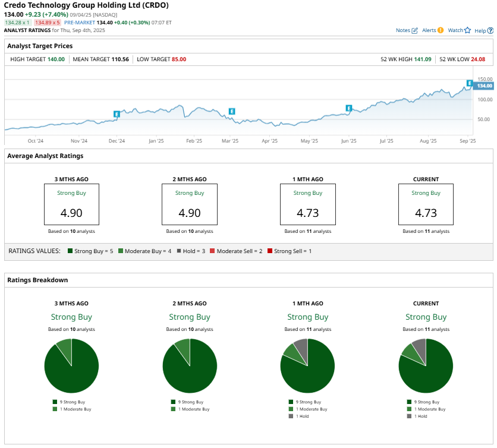Click the HIGH TARGET 140.00 value
Image resolution: width=497 pixels, height=448 pixels.
56,59
